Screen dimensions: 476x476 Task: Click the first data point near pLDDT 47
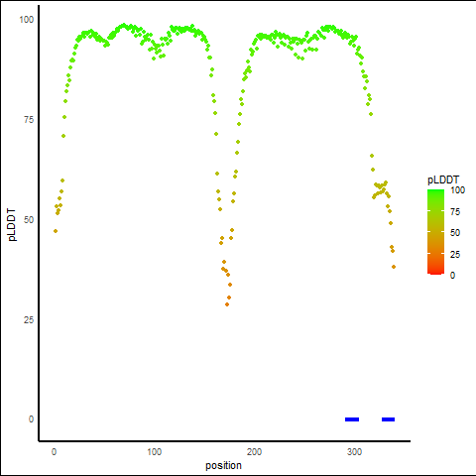(56, 231)
